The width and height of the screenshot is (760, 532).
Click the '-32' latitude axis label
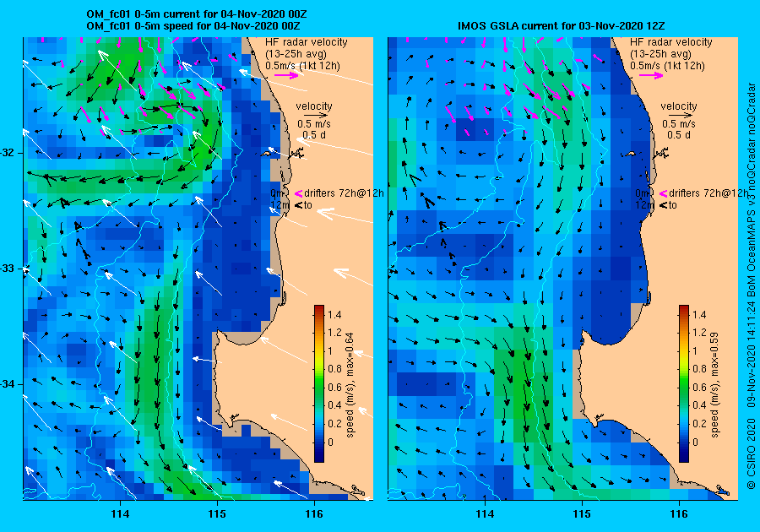8,153
